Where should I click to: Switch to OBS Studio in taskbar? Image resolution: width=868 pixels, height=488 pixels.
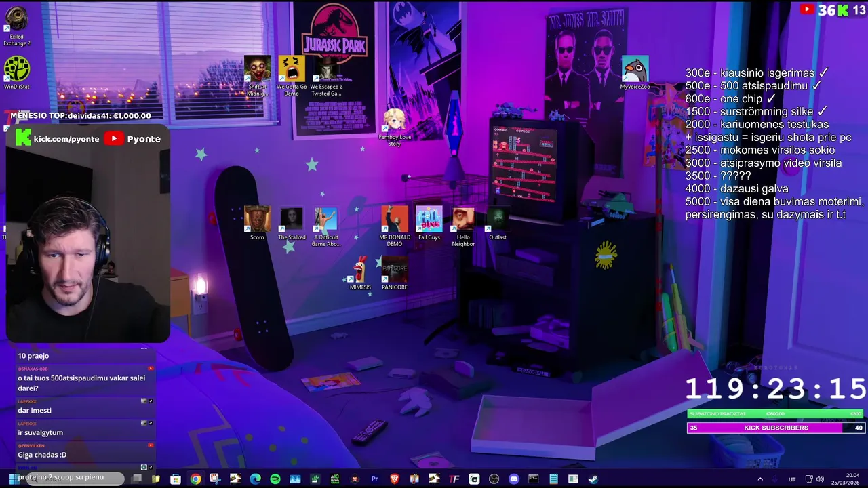tap(494, 479)
